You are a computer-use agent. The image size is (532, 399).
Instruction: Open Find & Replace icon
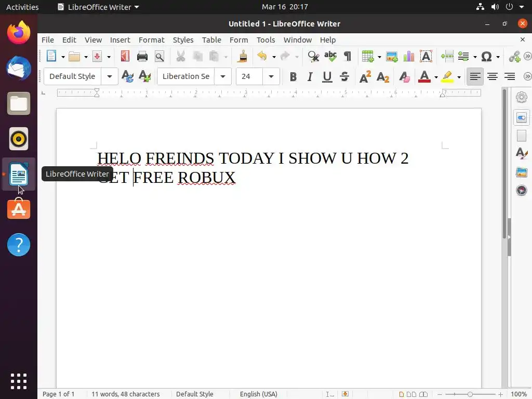pos(313,56)
